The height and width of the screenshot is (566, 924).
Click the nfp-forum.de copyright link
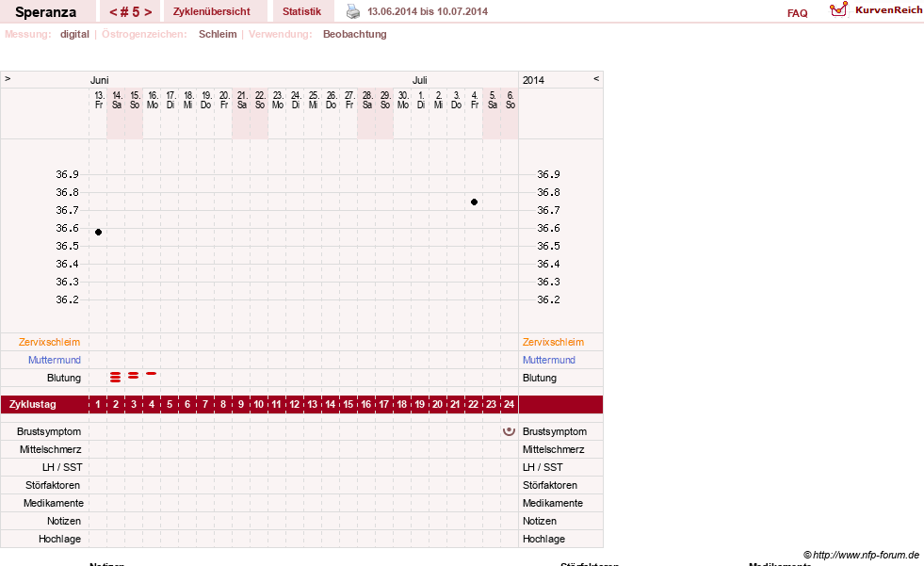click(861, 555)
